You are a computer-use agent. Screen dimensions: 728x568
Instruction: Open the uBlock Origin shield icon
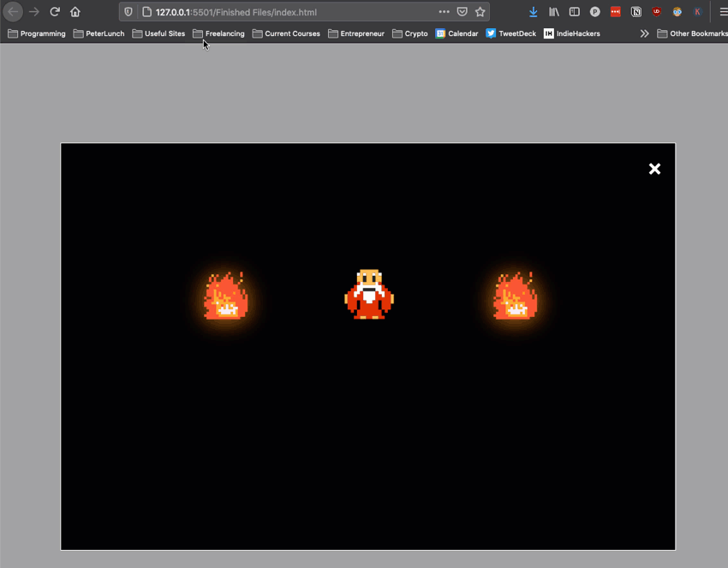click(657, 12)
